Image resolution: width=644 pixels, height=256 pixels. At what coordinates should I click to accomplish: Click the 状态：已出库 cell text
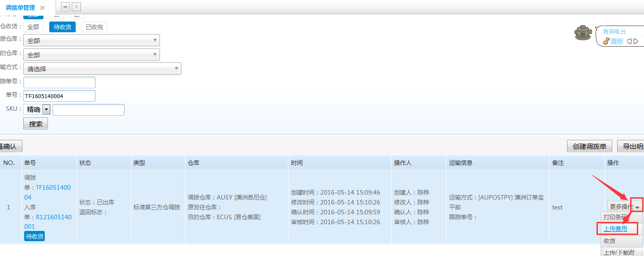(97, 202)
